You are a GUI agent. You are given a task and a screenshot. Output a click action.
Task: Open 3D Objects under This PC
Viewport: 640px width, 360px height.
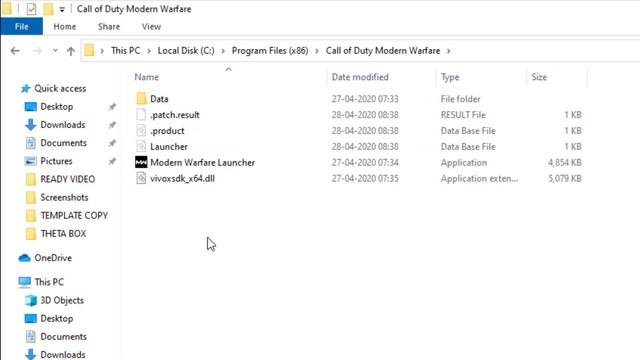(62, 300)
